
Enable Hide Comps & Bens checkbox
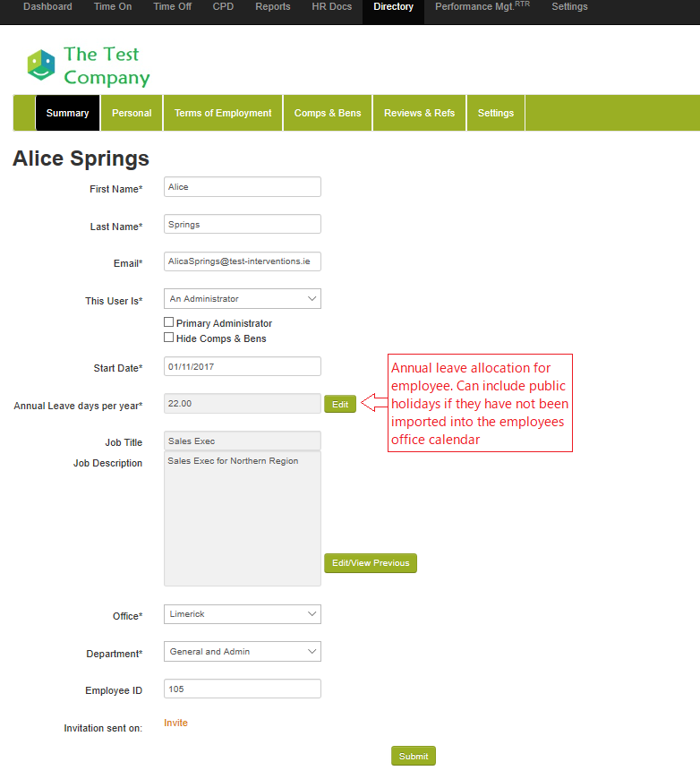pyautogui.click(x=169, y=338)
